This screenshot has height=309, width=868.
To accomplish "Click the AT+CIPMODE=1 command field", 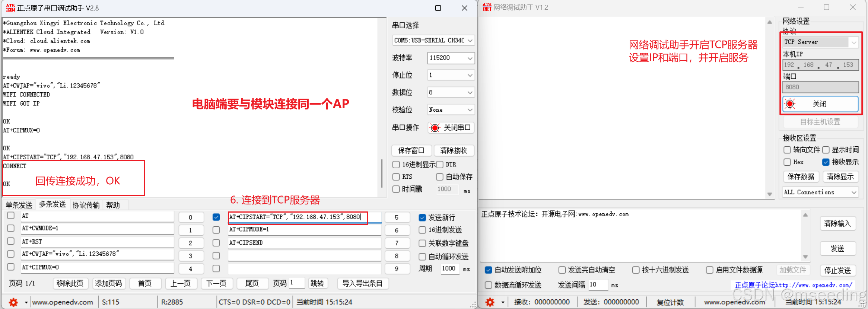I will (x=305, y=230).
